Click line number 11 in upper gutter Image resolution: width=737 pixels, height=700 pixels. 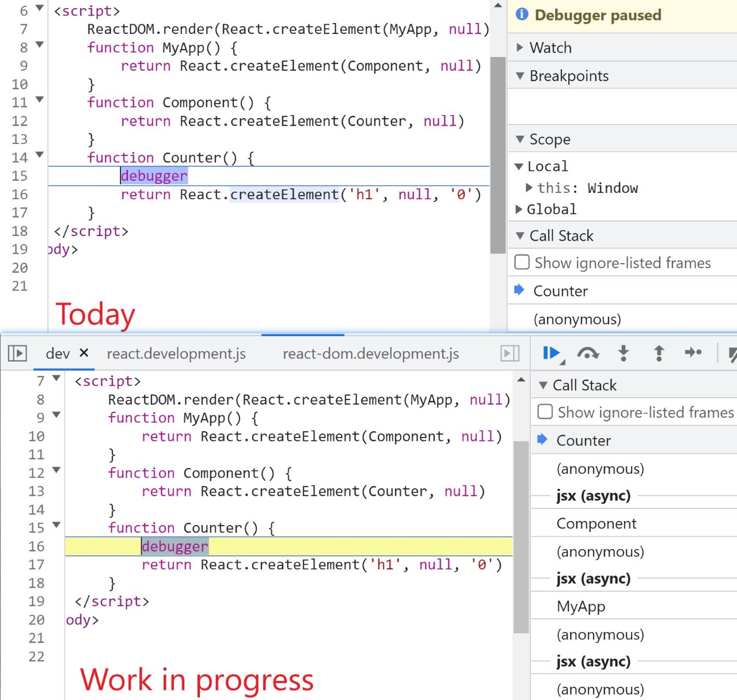[20, 102]
